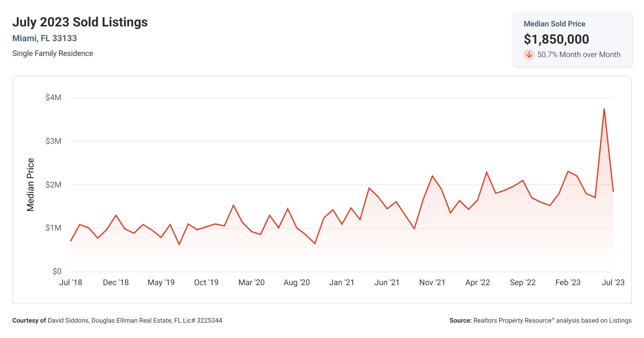Click the Jul '18 x-axis label
Screen dimensions: 644x338
(71, 282)
